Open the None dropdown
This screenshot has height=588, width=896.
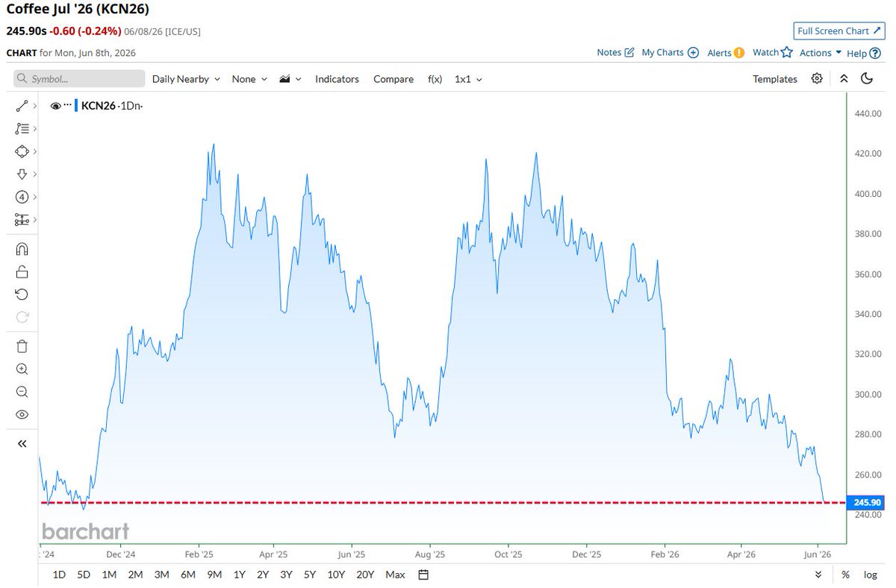point(249,79)
